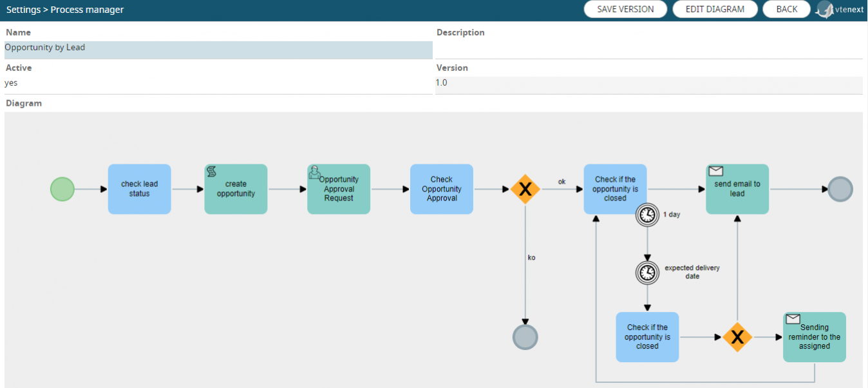868x388 pixels.
Task: Open the EDIT DIAGRAM editor
Action: (715, 9)
